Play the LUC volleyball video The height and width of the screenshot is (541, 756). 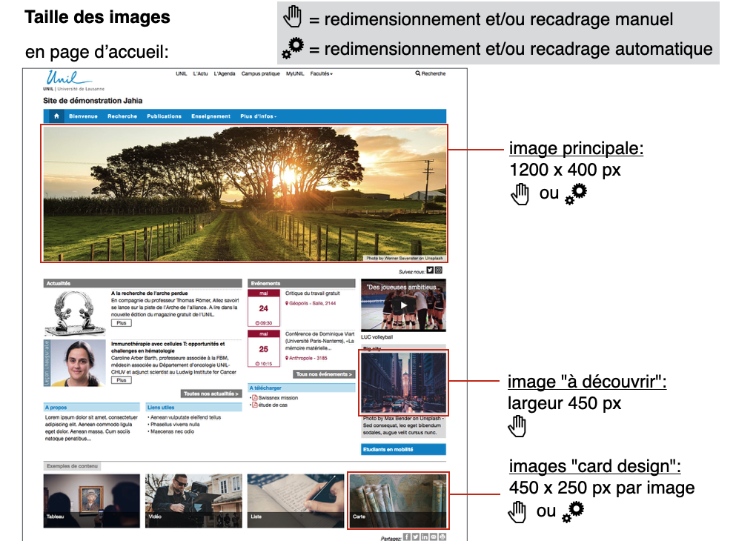point(403,305)
